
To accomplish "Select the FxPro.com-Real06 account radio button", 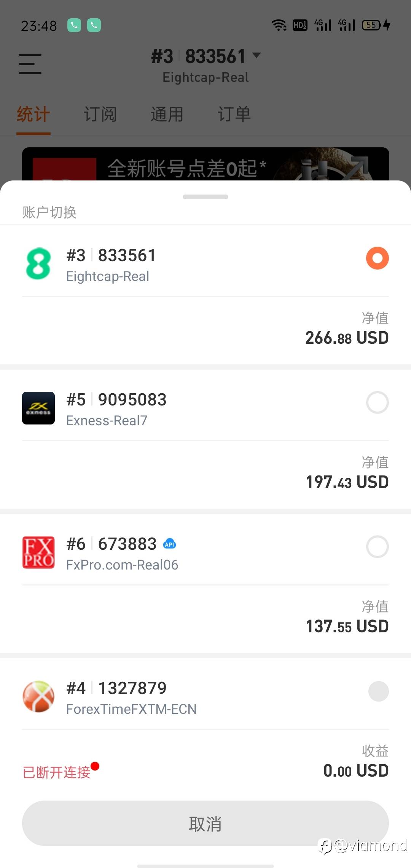I will coord(377,547).
